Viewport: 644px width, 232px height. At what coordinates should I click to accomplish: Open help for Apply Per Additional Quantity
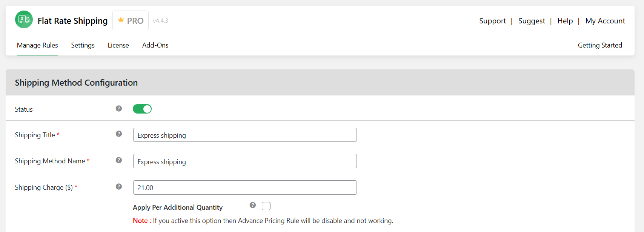[252, 205]
